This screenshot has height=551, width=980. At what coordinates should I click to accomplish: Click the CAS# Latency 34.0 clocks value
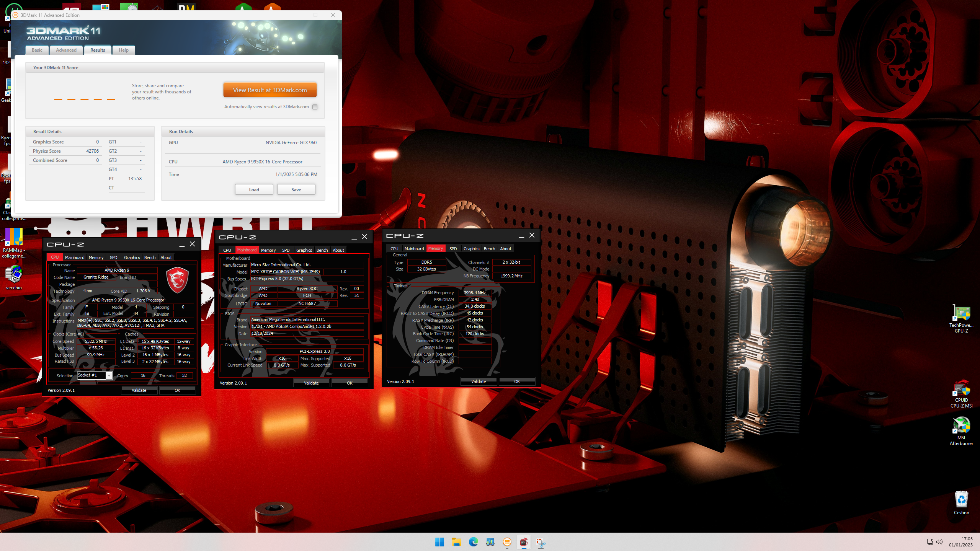pyautogui.click(x=475, y=306)
